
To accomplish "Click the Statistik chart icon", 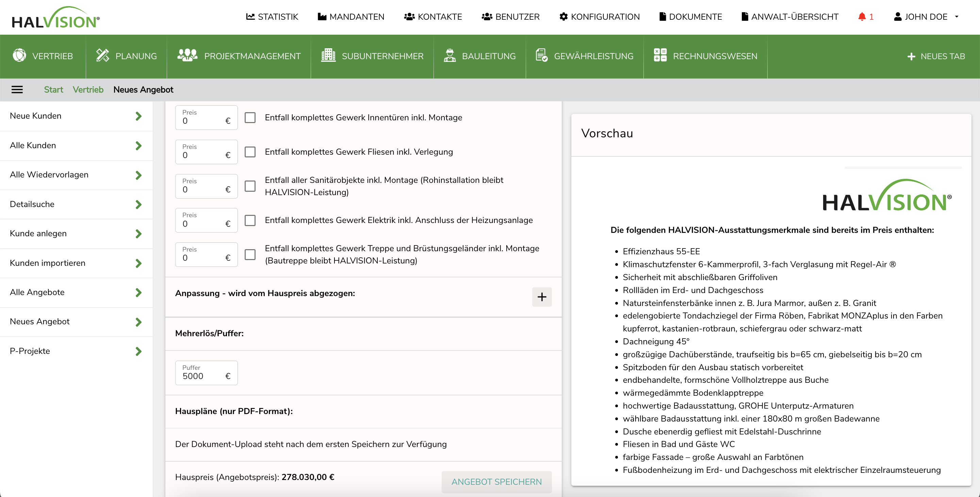I will click(x=250, y=17).
